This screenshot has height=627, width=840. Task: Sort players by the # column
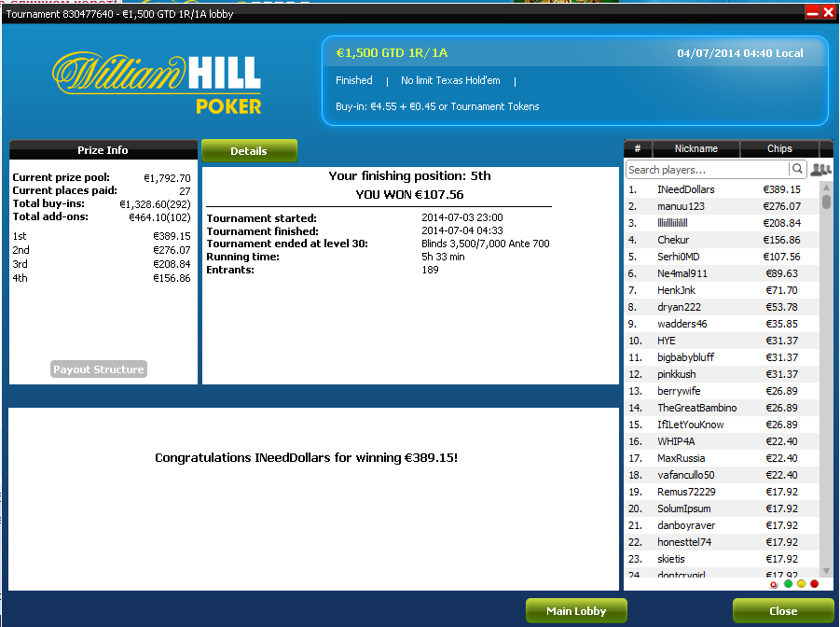638,148
